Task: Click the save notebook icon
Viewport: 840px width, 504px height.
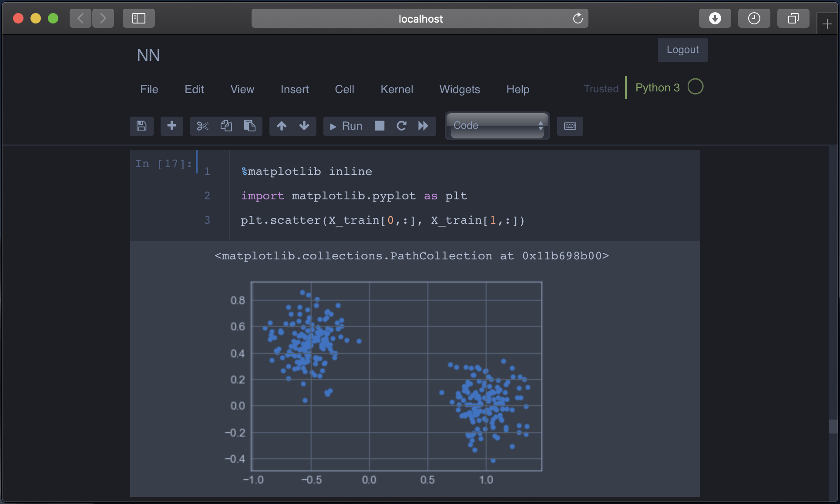Action: coord(141,126)
